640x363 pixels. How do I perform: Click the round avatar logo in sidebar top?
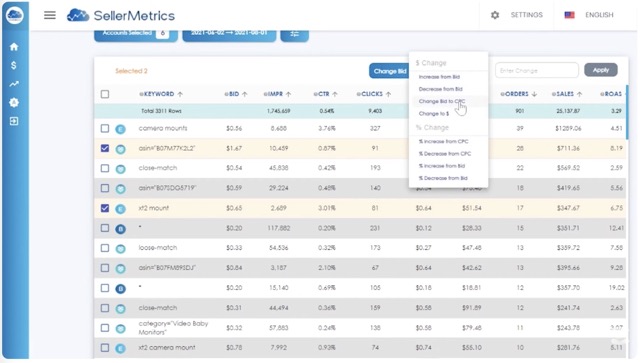tap(15, 15)
